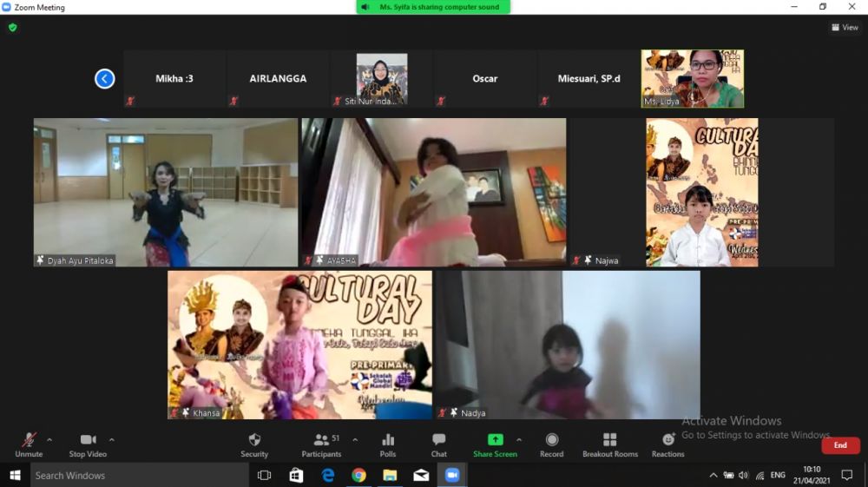Viewport: 868px width, 487px height.
Task: Open audio options arrow beside Unmute
Action: [49, 440]
